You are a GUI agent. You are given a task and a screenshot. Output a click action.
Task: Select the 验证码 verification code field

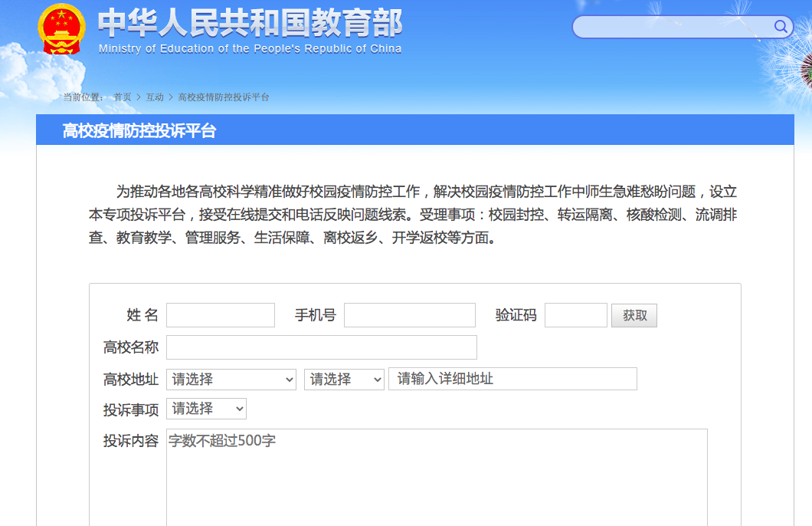(575, 314)
